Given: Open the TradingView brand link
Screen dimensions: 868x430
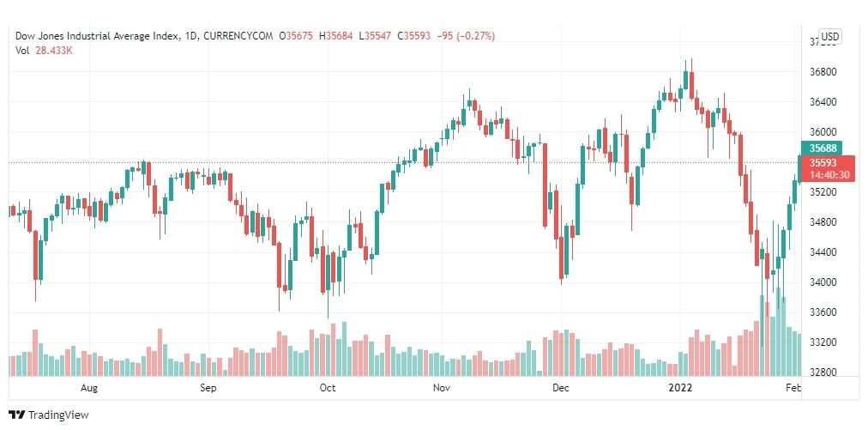Looking at the screenshot, I should [49, 415].
